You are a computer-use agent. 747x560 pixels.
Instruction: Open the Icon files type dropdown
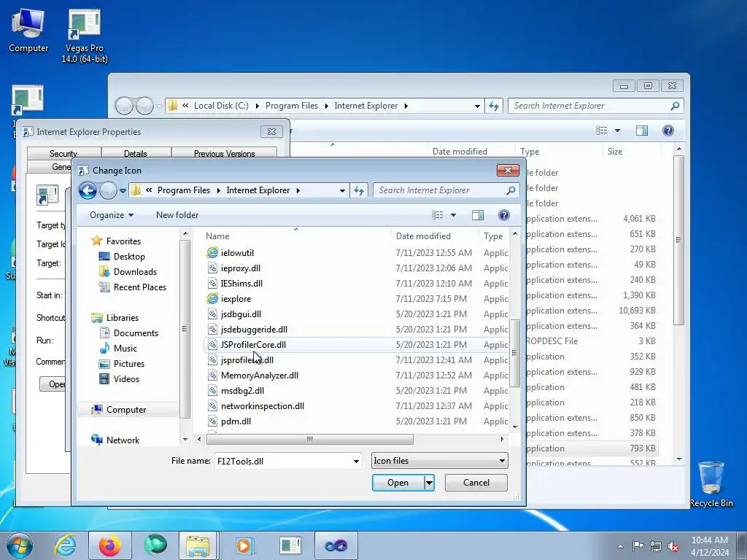439,461
